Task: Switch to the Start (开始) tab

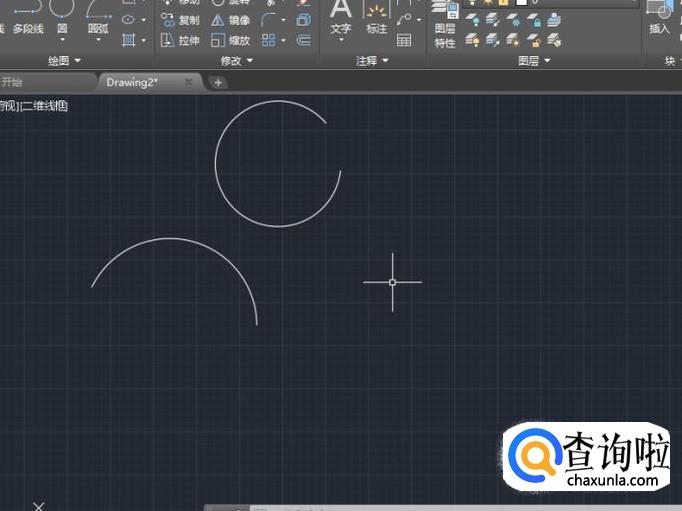Action: (12, 82)
